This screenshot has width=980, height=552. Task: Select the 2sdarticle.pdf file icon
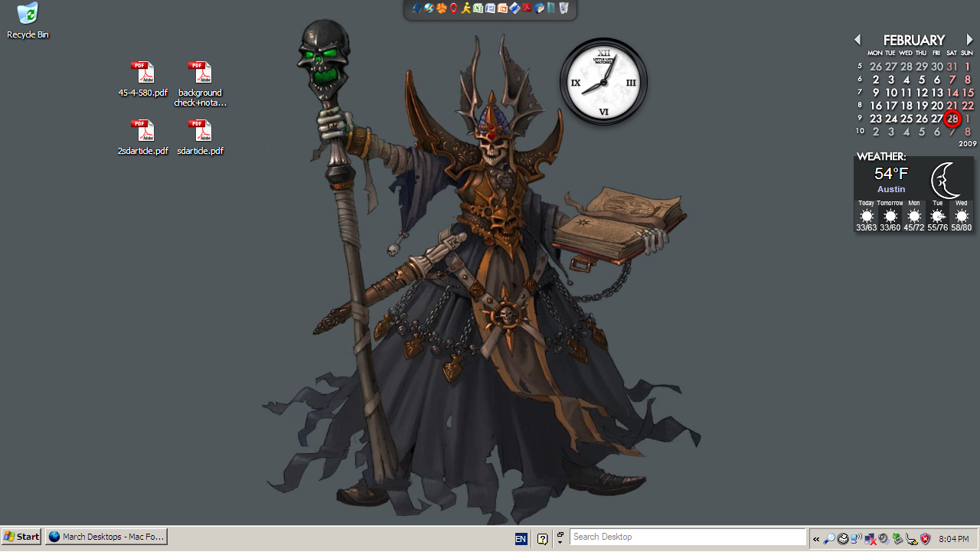[x=143, y=138]
